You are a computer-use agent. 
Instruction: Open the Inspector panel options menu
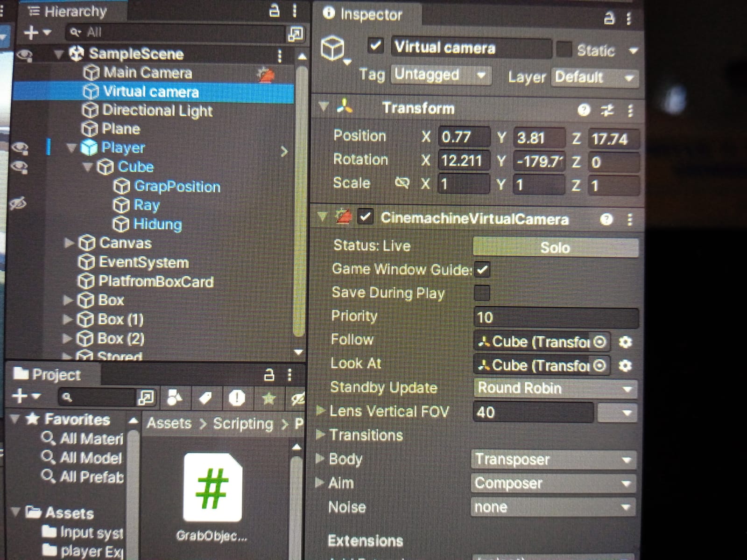(629, 18)
